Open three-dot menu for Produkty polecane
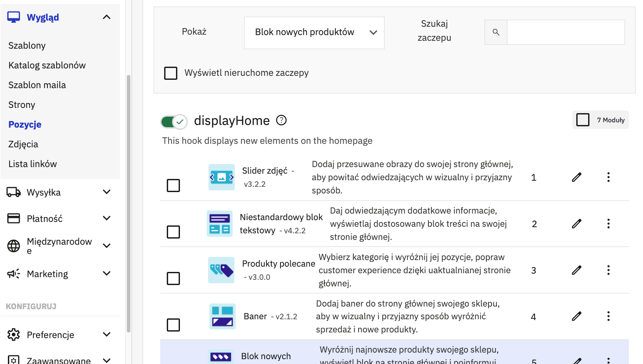Image resolution: width=643 pixels, height=364 pixels. [x=608, y=270]
